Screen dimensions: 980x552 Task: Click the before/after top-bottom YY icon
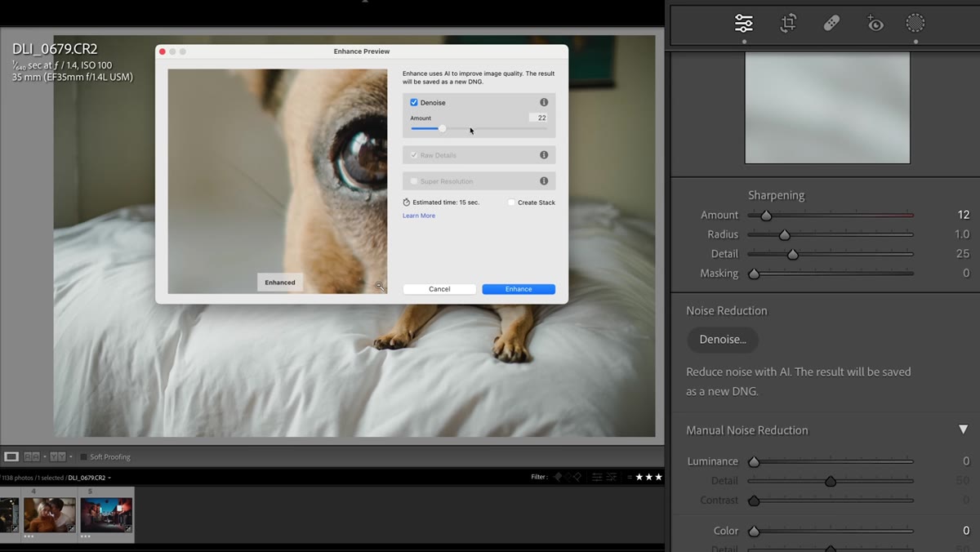click(57, 456)
